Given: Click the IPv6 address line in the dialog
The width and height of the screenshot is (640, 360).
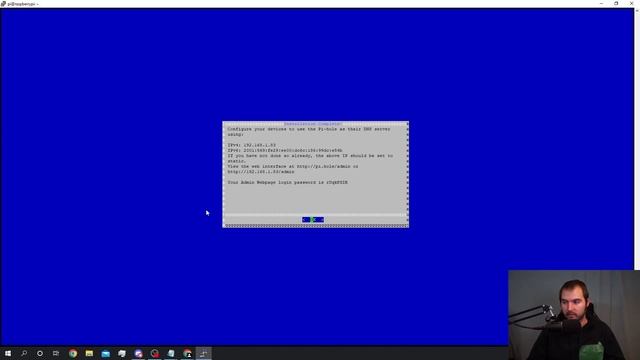Looking at the screenshot, I should coord(285,150).
